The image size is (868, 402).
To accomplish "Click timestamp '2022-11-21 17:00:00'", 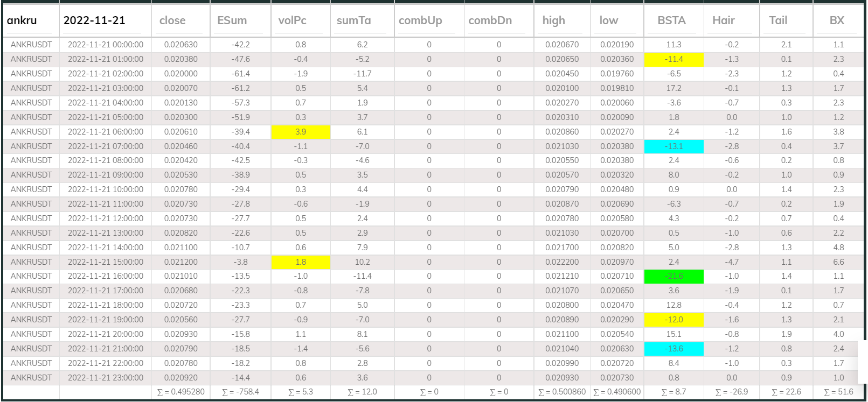I will 106,291.
